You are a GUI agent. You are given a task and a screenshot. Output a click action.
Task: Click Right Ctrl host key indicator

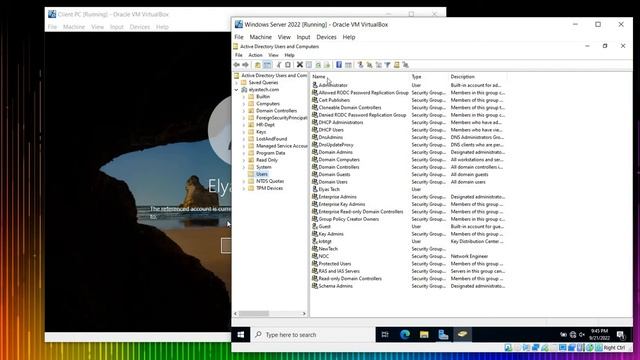click(614, 348)
